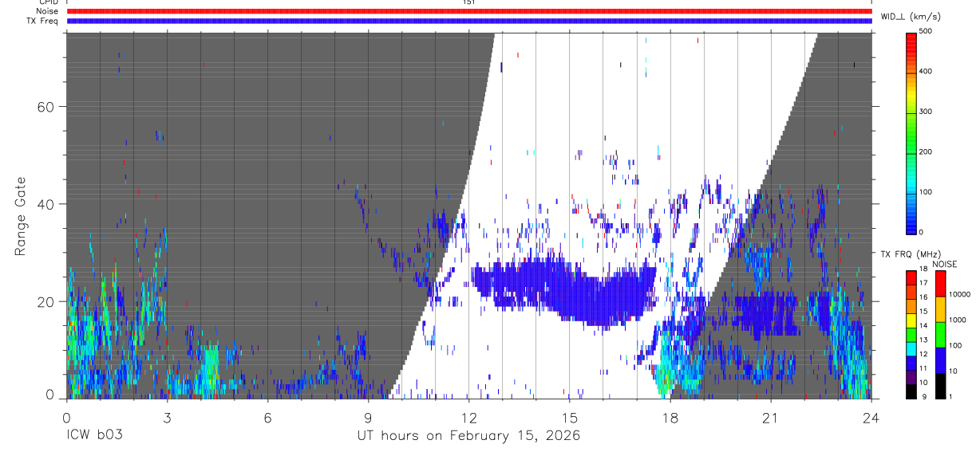Click the x-axis tick label 3
The height and width of the screenshot is (452, 980).
coord(167,418)
